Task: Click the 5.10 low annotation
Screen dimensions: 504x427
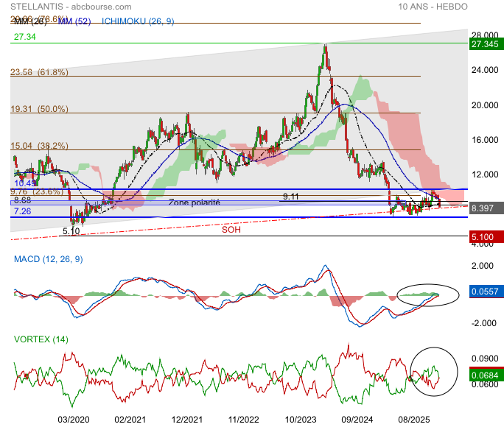Action: click(71, 231)
